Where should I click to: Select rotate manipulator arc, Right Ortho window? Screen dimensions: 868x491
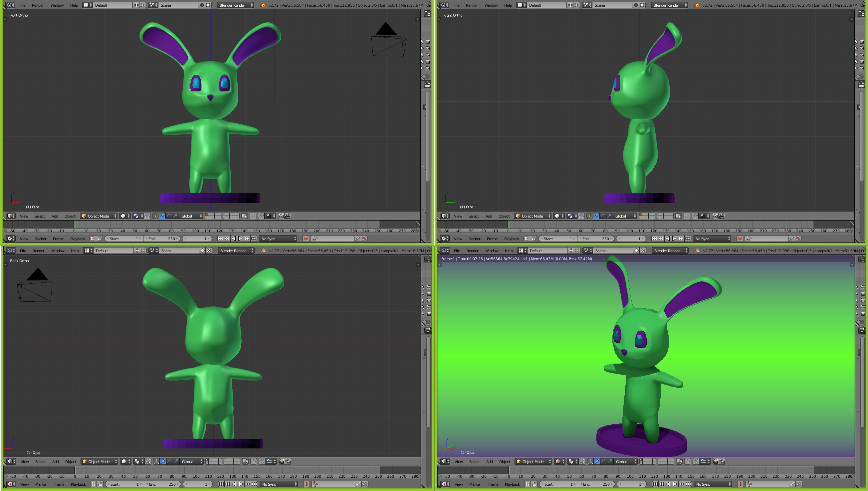(603, 216)
